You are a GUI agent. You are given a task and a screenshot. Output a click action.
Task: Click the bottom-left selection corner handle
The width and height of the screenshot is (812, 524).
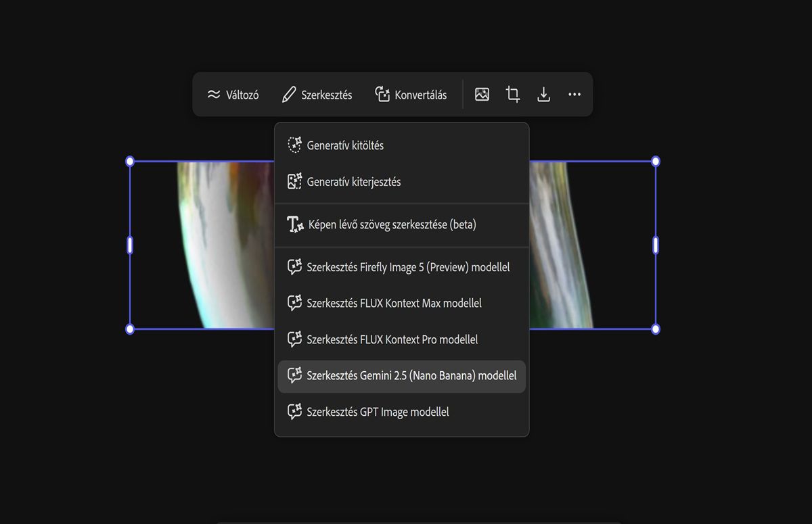130,329
